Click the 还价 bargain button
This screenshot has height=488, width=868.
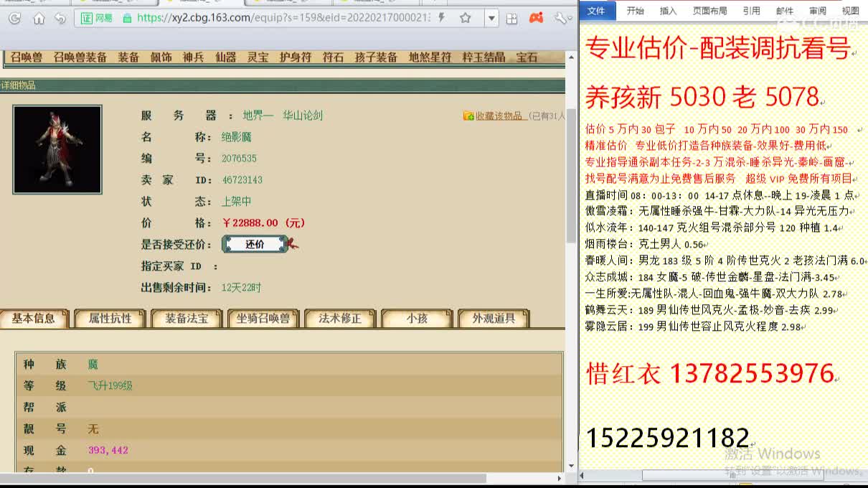(x=255, y=244)
